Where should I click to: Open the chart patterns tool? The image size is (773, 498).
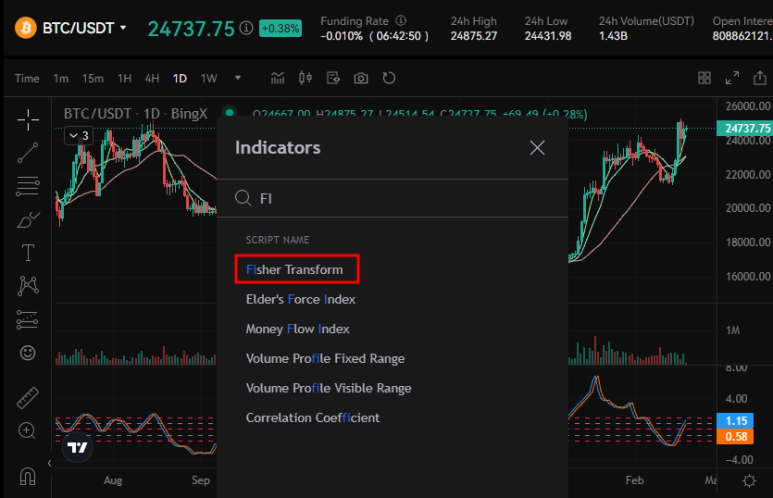coord(28,285)
